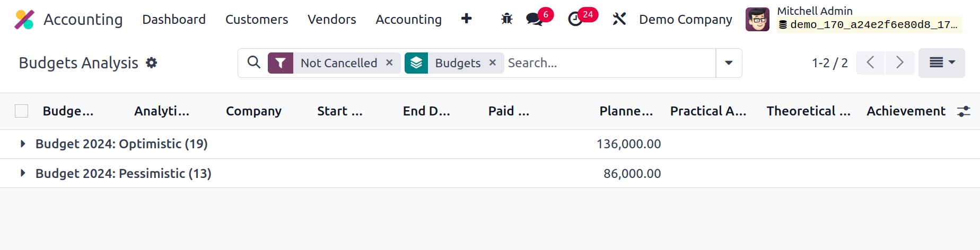Remove the Budgets grouping facet

493,63
